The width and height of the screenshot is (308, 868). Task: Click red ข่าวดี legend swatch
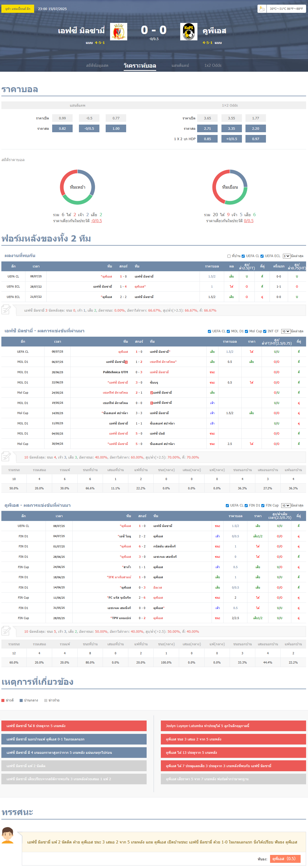(3, 700)
